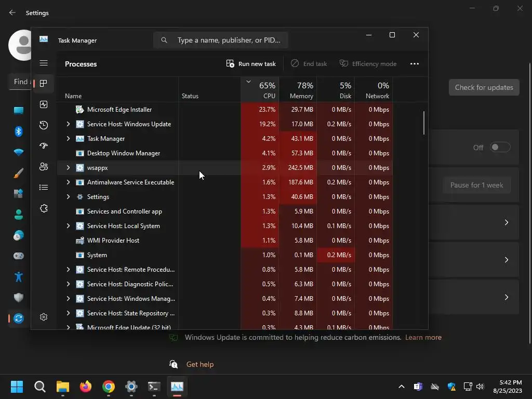This screenshot has height=399, width=532.
Task: Expand Service Host: Windows Management process
Action: (x=68, y=299)
